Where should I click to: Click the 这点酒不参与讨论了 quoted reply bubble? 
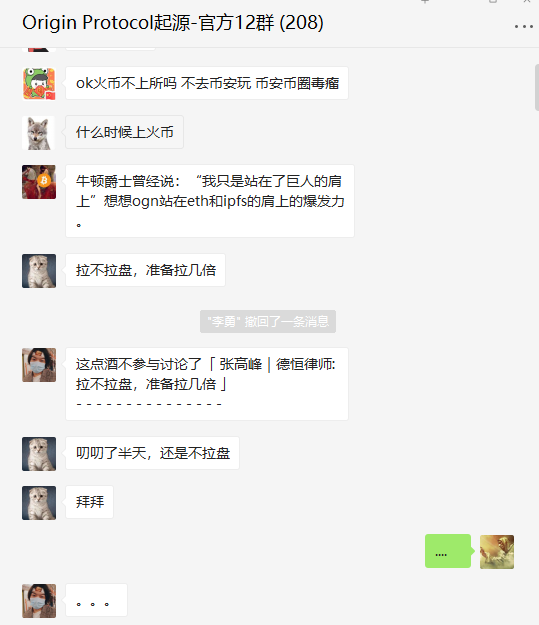coord(207,384)
